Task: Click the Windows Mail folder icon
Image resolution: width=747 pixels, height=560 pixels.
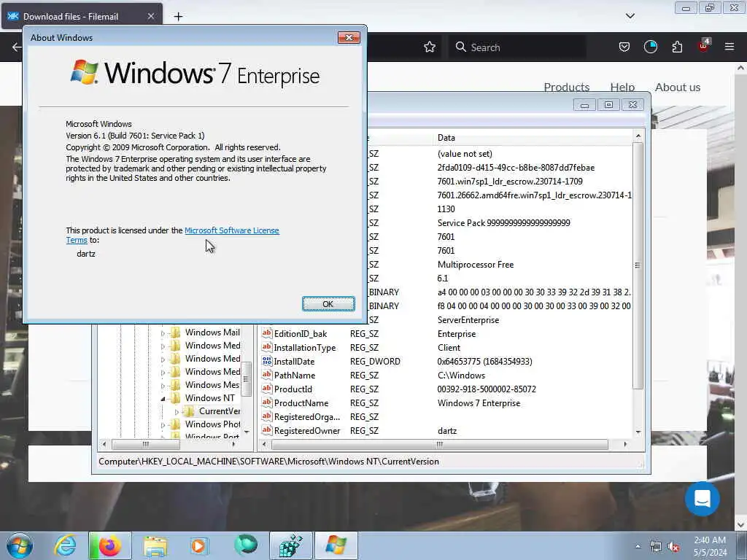Action: click(x=175, y=332)
